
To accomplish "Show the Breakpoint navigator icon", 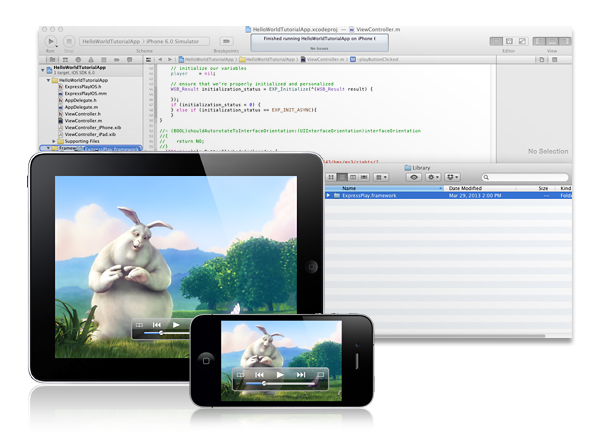I will point(117,60).
